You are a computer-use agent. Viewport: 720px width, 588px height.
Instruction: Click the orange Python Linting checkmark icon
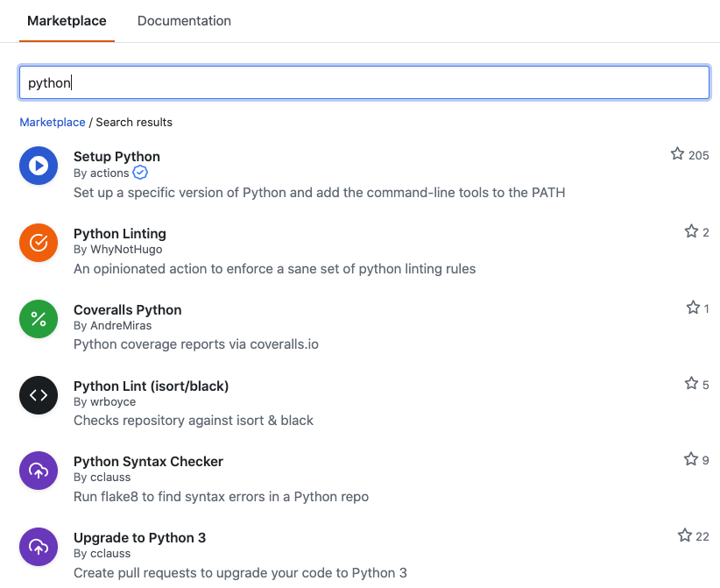[39, 243]
